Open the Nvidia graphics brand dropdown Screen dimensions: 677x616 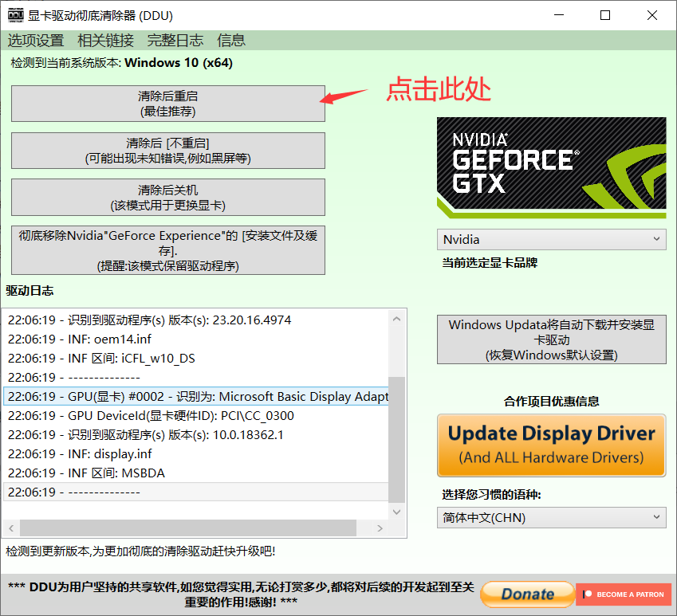(x=551, y=239)
